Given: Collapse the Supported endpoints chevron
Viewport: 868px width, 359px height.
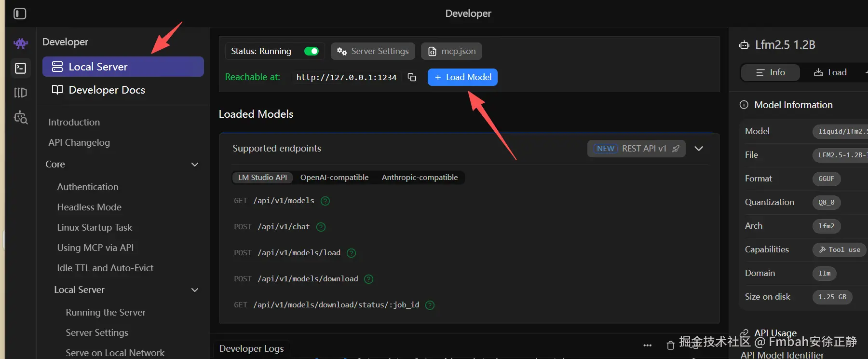Looking at the screenshot, I should click(x=699, y=149).
